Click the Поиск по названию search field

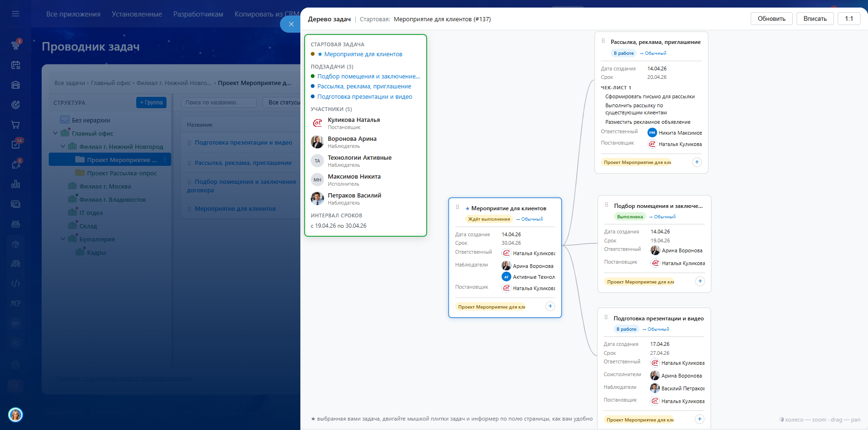[219, 103]
